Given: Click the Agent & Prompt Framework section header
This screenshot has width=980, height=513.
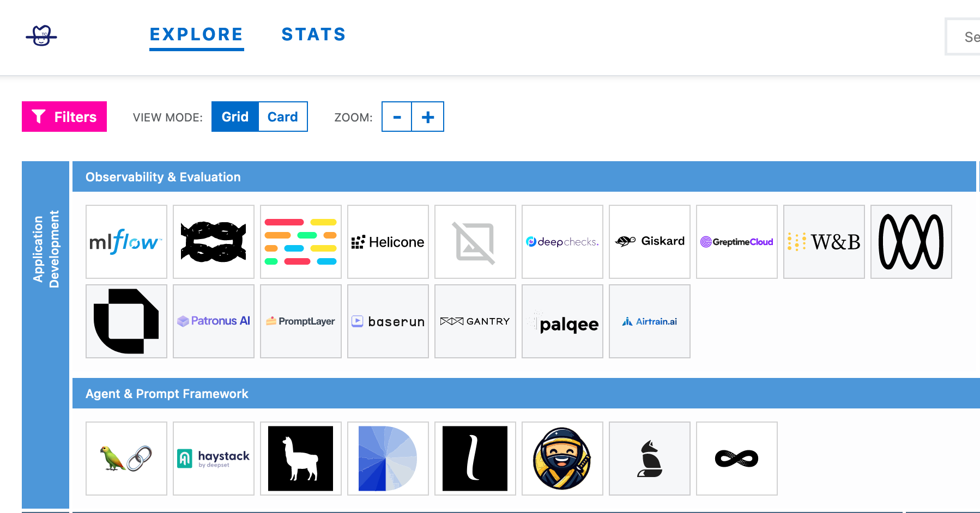Looking at the screenshot, I should pyautogui.click(x=526, y=393).
